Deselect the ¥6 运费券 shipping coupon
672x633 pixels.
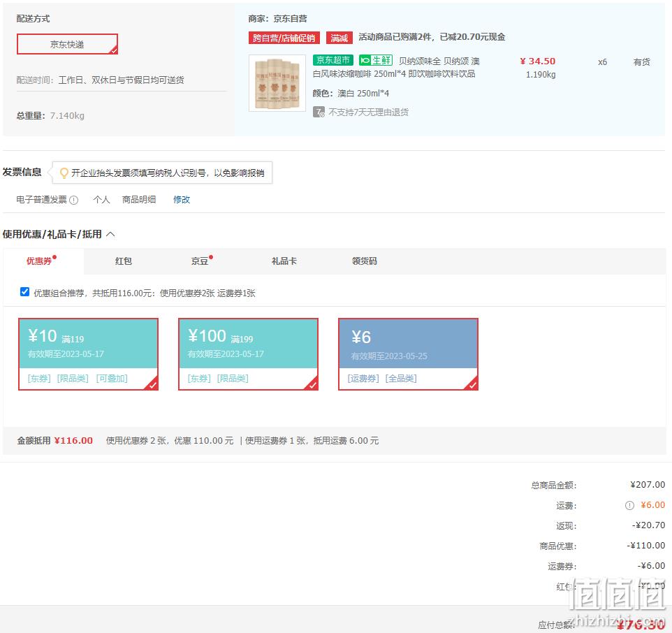coord(408,354)
